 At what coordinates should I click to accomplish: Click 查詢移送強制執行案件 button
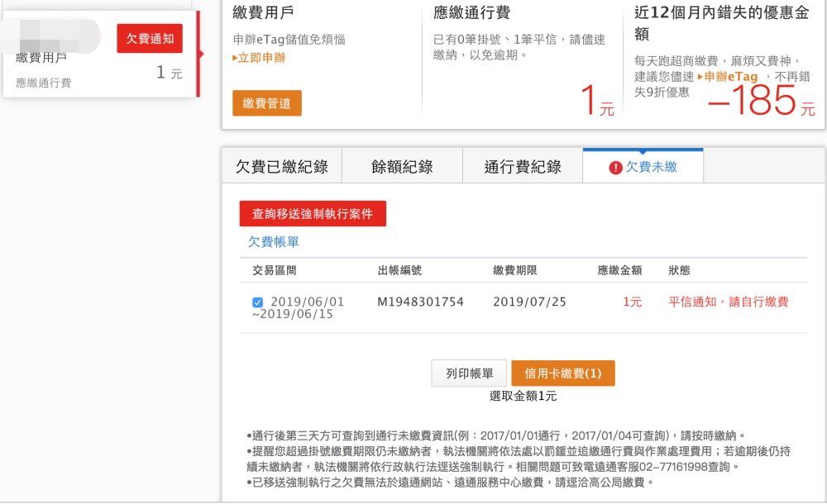click(313, 213)
